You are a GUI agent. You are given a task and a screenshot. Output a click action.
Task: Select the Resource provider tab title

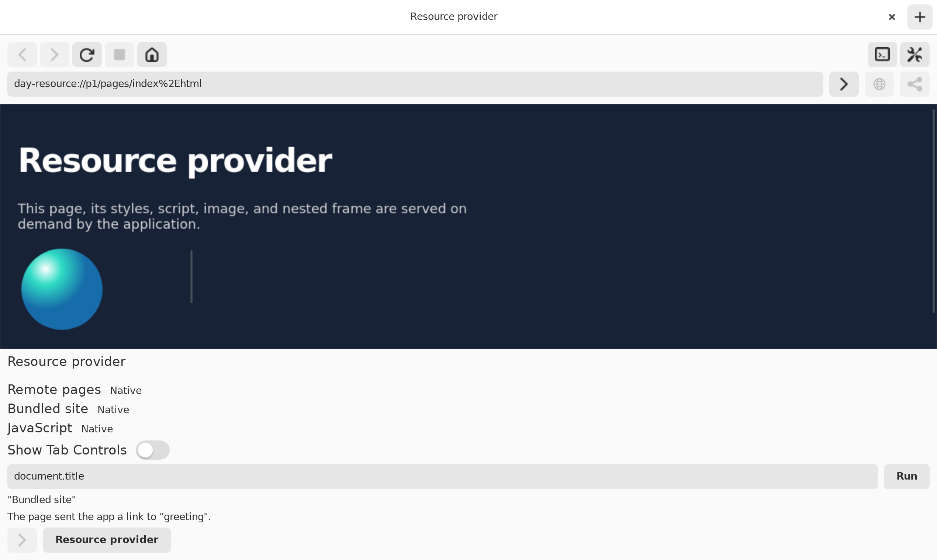point(454,17)
